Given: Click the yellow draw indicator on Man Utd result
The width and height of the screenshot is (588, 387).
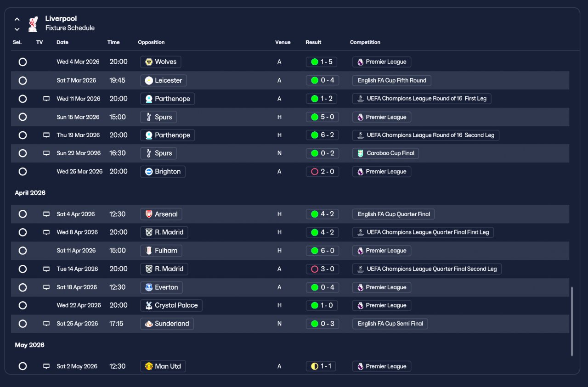Looking at the screenshot, I should pos(315,366).
